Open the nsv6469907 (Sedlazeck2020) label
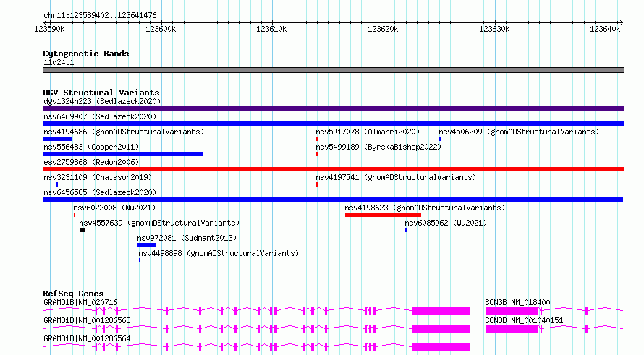The width and height of the screenshot is (644, 355). tap(100, 116)
